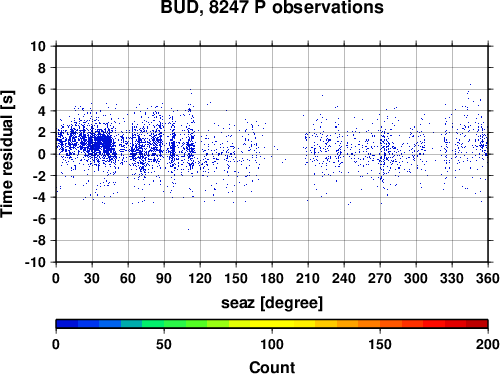Select the dark blue colorbar segment at 0
This screenshot has height=374, width=500.
67,324
